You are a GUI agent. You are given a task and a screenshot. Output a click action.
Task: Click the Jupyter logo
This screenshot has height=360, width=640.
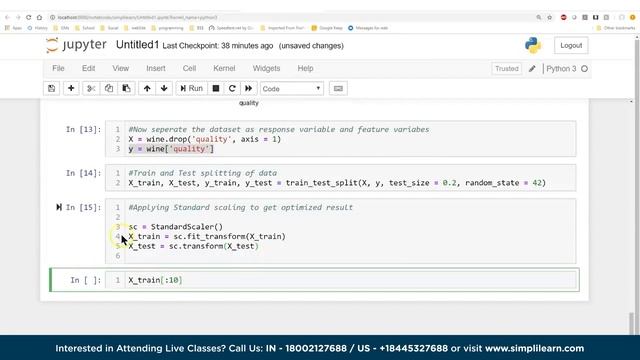pyautogui.click(x=76, y=44)
